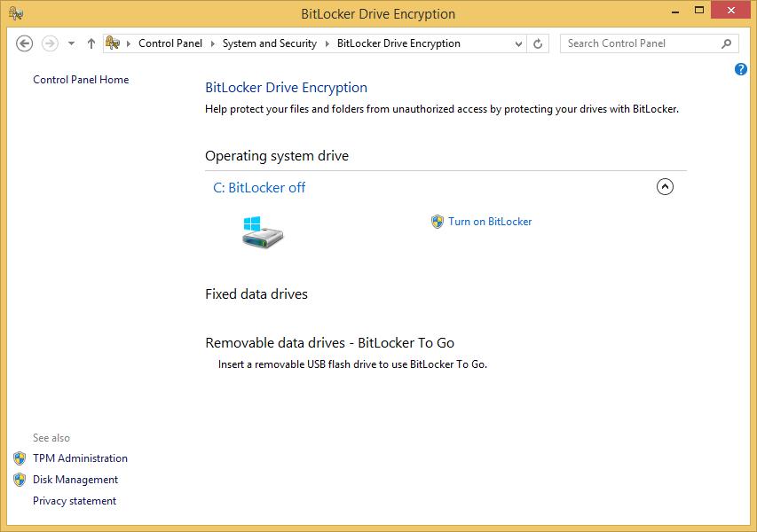
Task: Open the Privacy statement link
Action: click(75, 501)
